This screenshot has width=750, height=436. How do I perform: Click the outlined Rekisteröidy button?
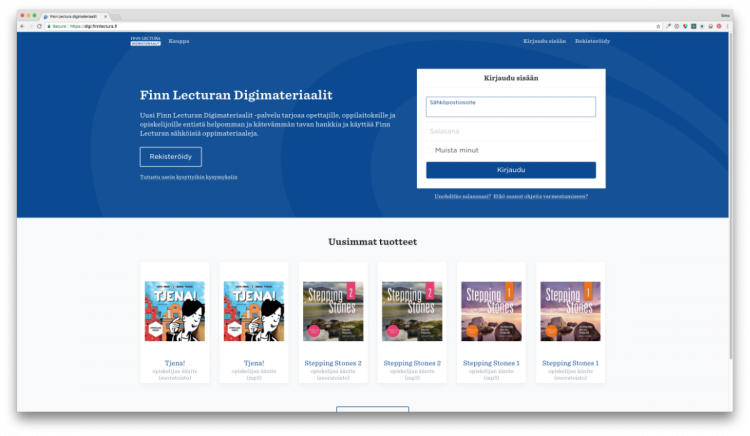[x=171, y=157]
